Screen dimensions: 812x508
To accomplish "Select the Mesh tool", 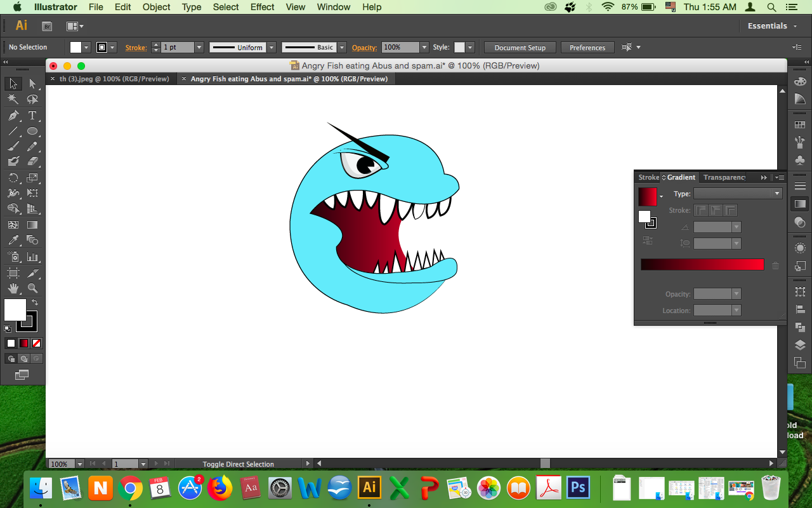I will click(13, 225).
